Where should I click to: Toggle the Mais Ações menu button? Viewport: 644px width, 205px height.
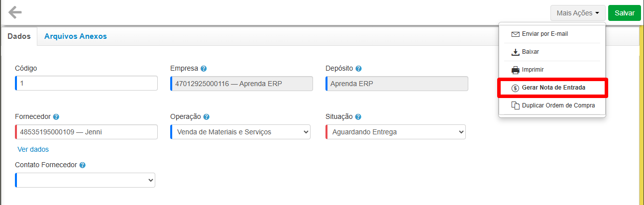(x=577, y=13)
